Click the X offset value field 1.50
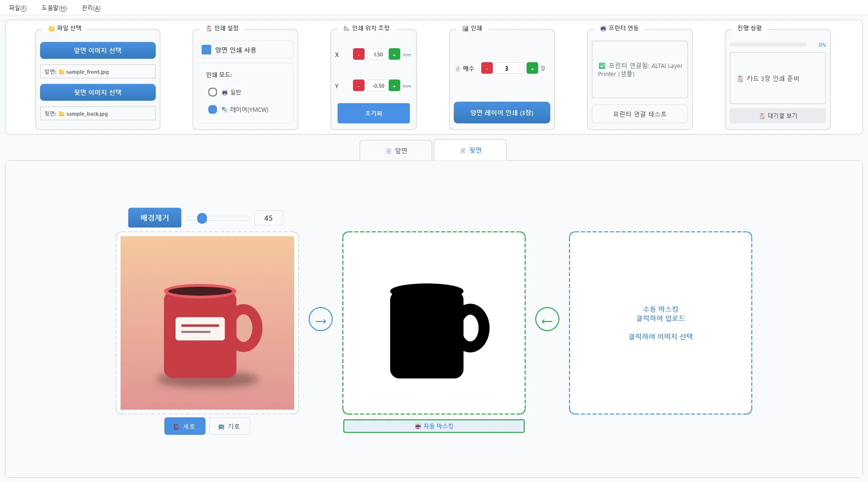 tap(378, 54)
